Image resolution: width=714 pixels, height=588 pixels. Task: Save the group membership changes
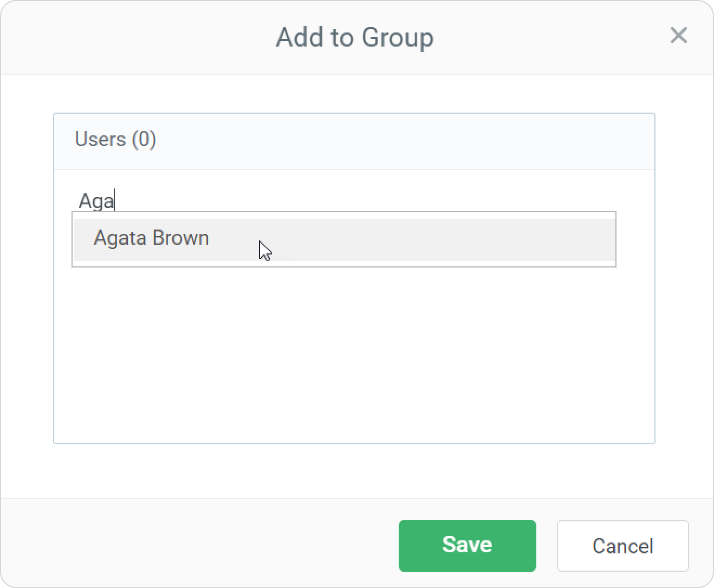[467, 545]
